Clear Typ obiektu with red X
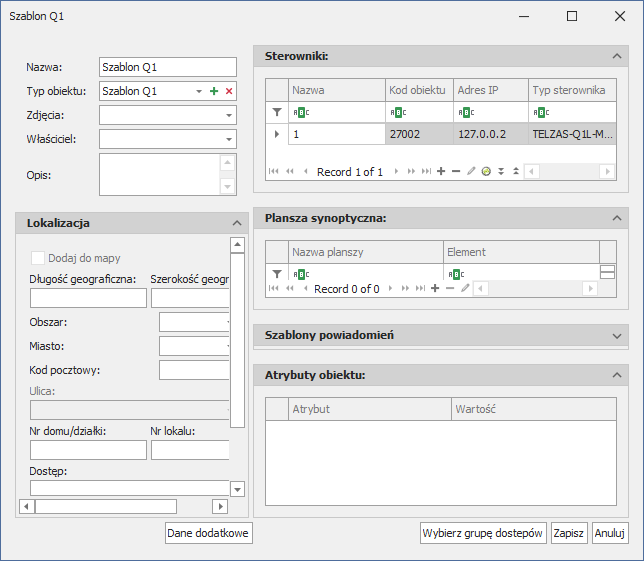This screenshot has width=644, height=561. coord(229,91)
